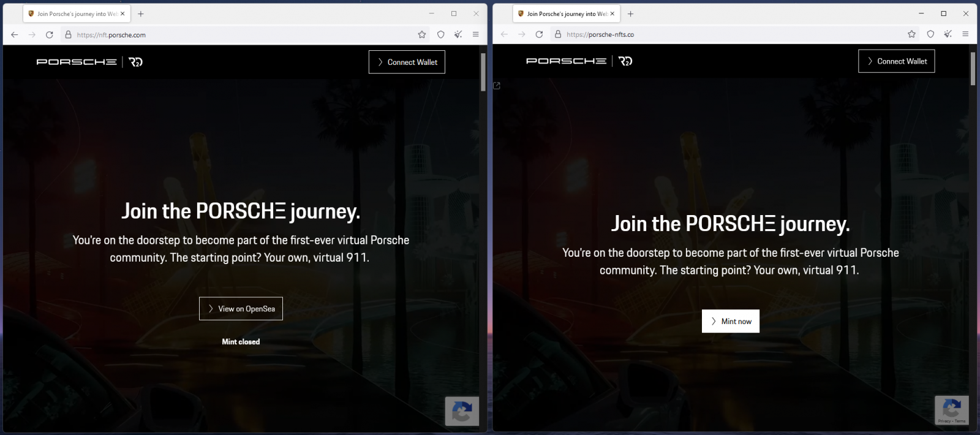
Task: Click lock icon beside nft.porsche.com URL
Action: [x=68, y=35]
